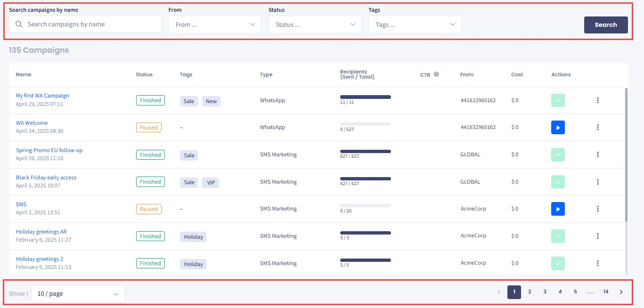
Task: Click the Holiday tag on Holiday greetings AR
Action: pos(193,237)
